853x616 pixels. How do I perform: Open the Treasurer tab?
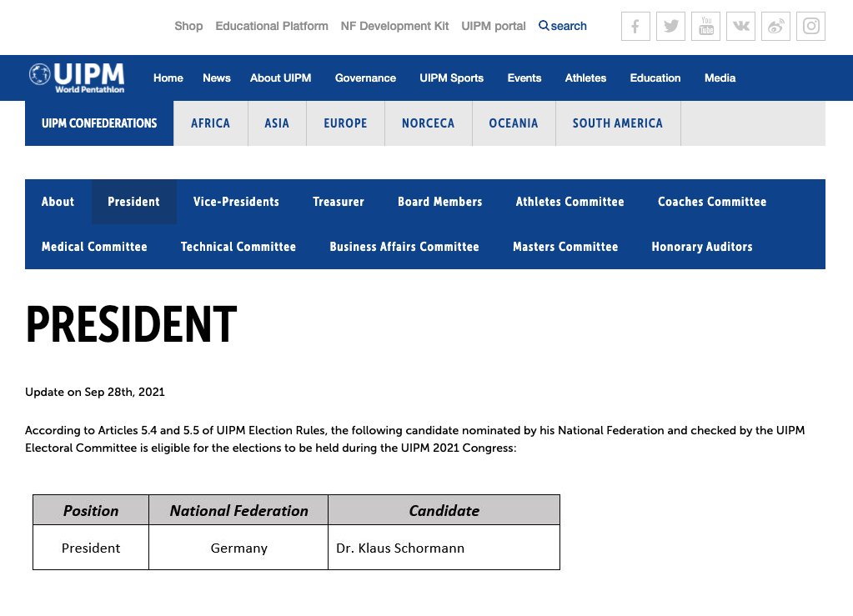coord(339,202)
